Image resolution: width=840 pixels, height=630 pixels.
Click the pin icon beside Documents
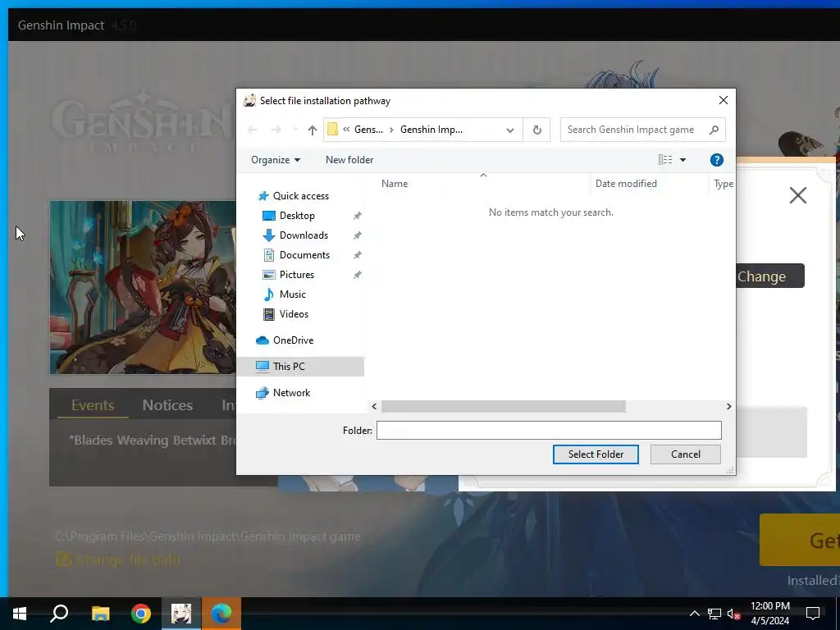point(358,255)
